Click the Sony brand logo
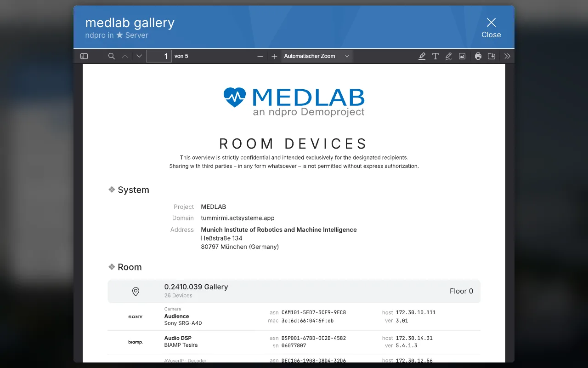The height and width of the screenshot is (368, 588). point(136,317)
